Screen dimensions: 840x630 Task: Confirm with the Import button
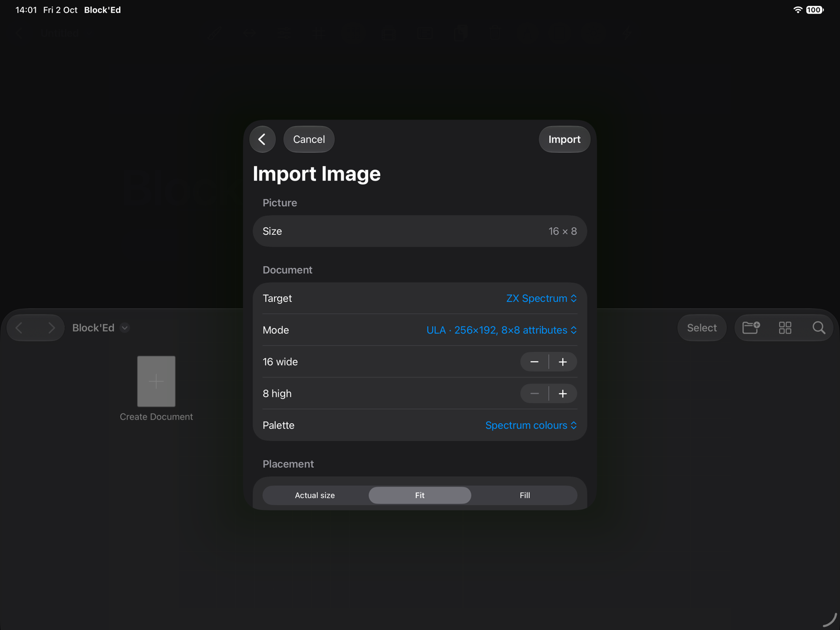point(564,139)
